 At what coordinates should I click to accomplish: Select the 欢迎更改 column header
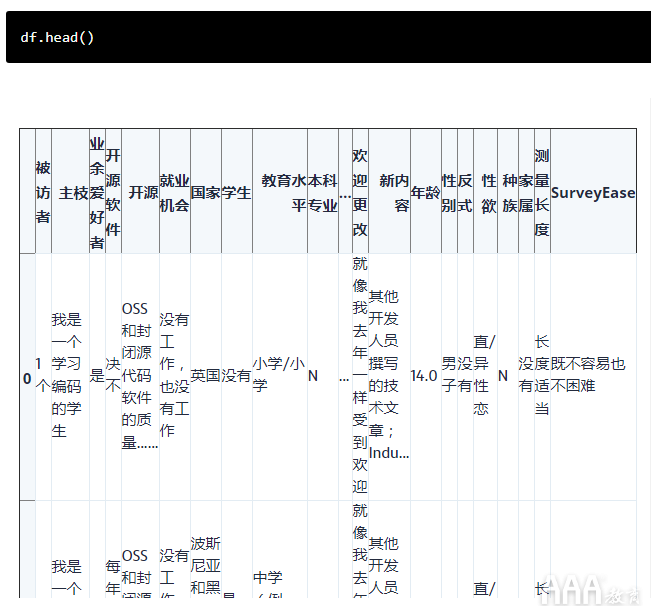[360, 192]
